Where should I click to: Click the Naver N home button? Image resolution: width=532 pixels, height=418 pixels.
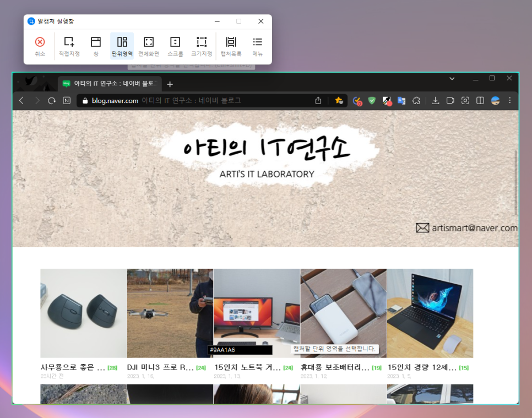tap(67, 100)
